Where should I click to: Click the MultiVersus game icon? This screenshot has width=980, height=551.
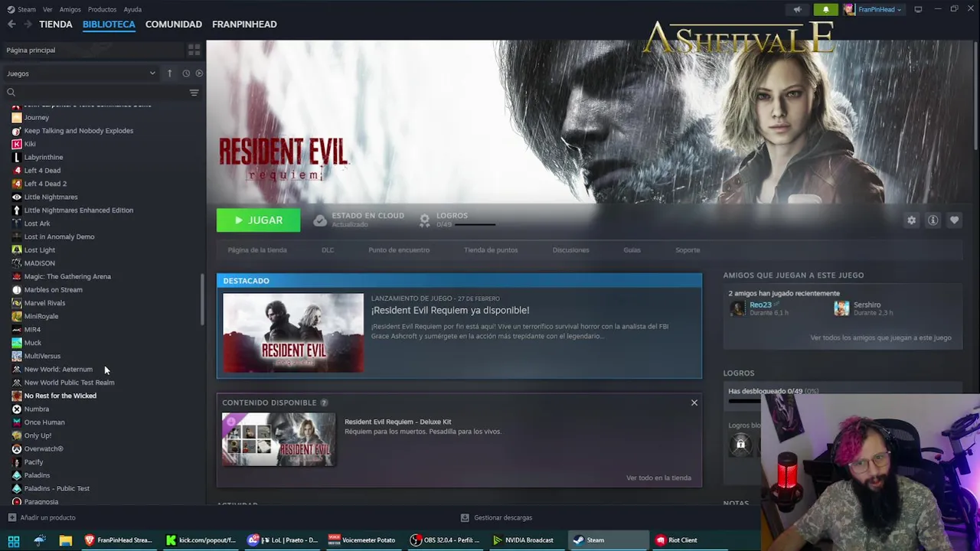coord(17,356)
